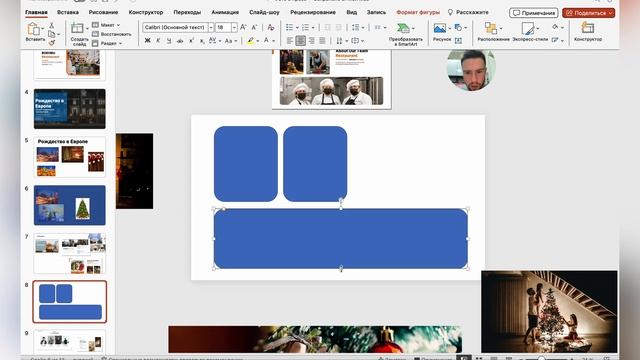Open the Рецензирование tab

313,12
